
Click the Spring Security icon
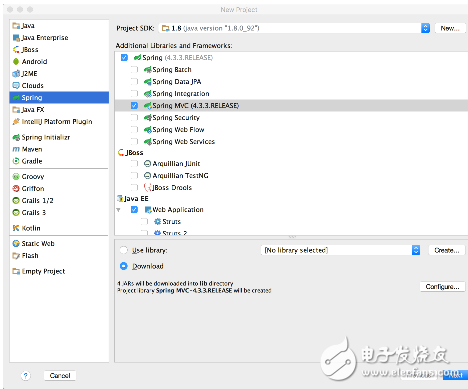coord(148,118)
